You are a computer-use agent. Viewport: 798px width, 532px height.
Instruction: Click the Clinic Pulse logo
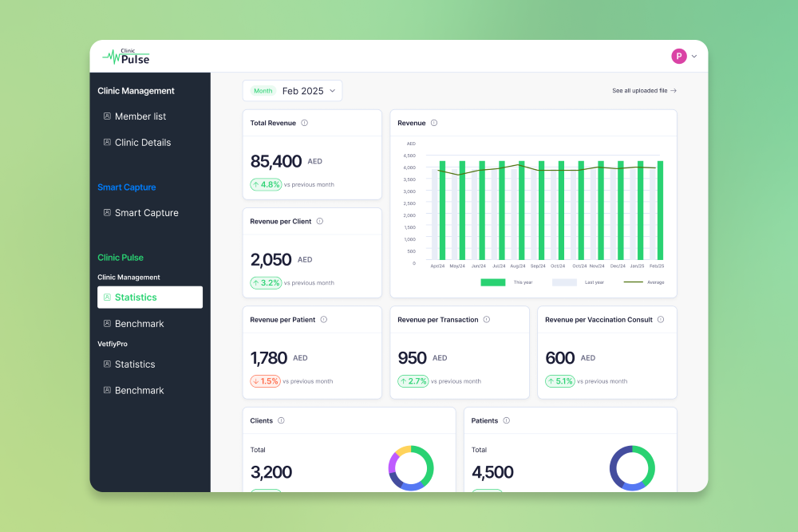tap(126, 57)
